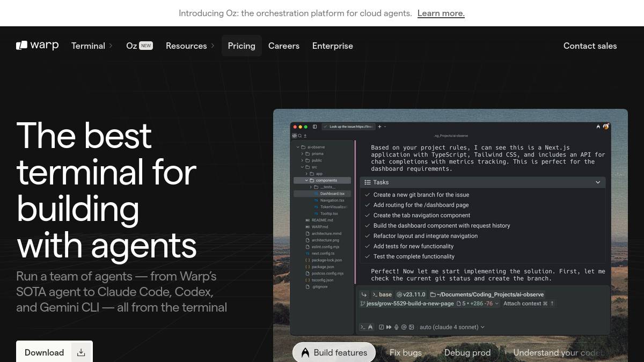The image size is (644, 362).
Task: Click the download icon beside Download
Action: 81,352
